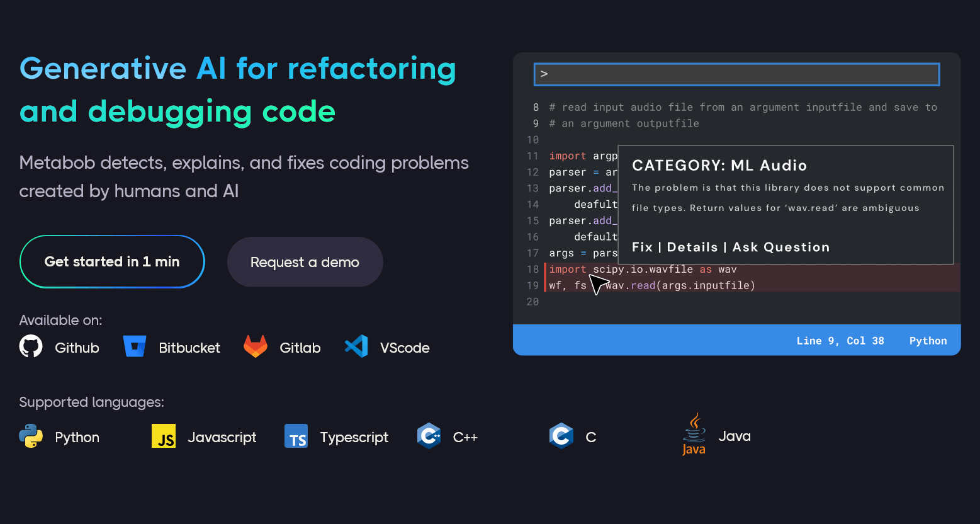This screenshot has width=980, height=524.
Task: Select the Typescript language icon
Action: point(296,436)
